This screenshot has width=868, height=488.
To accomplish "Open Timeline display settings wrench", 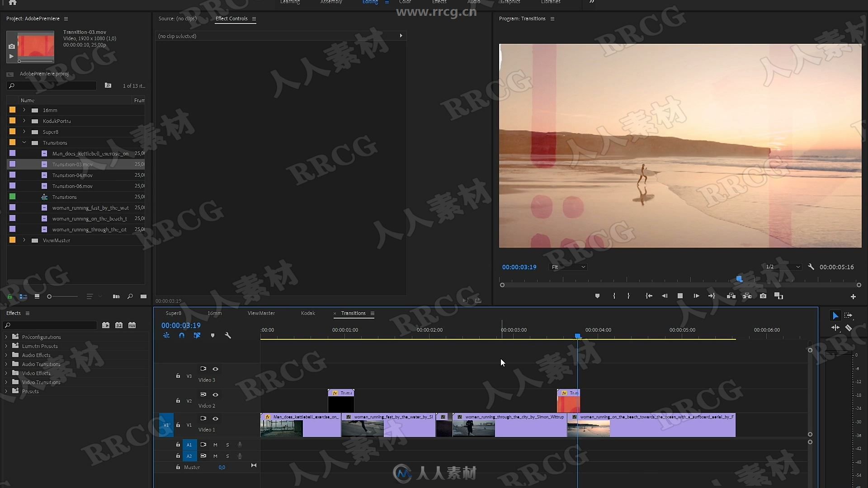I will click(228, 335).
